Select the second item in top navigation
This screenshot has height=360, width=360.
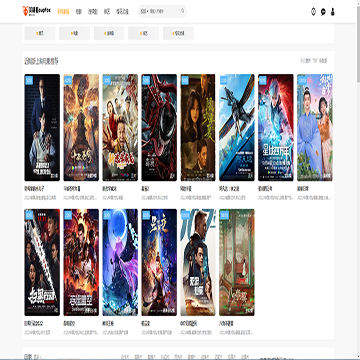pos(78,11)
